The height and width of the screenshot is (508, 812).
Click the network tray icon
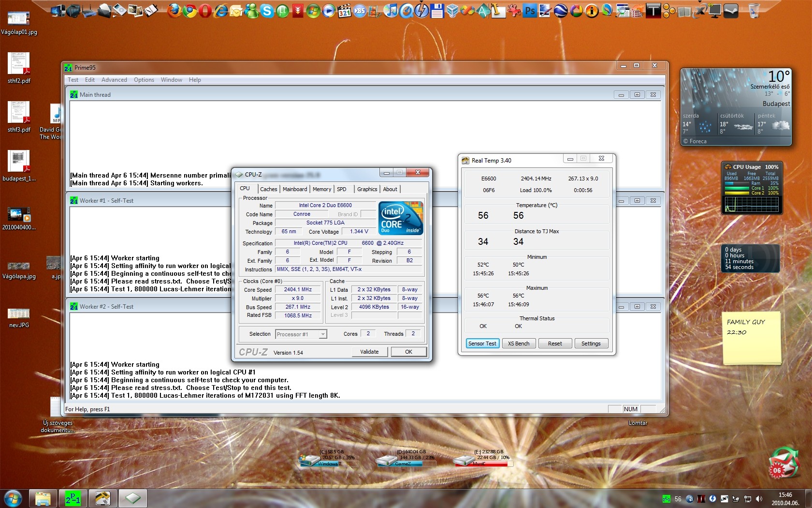coord(747,499)
